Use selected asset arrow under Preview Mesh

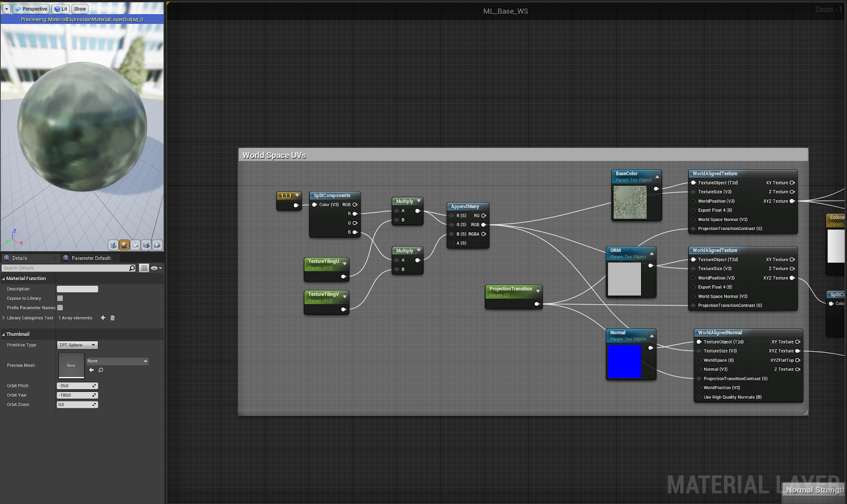91,370
